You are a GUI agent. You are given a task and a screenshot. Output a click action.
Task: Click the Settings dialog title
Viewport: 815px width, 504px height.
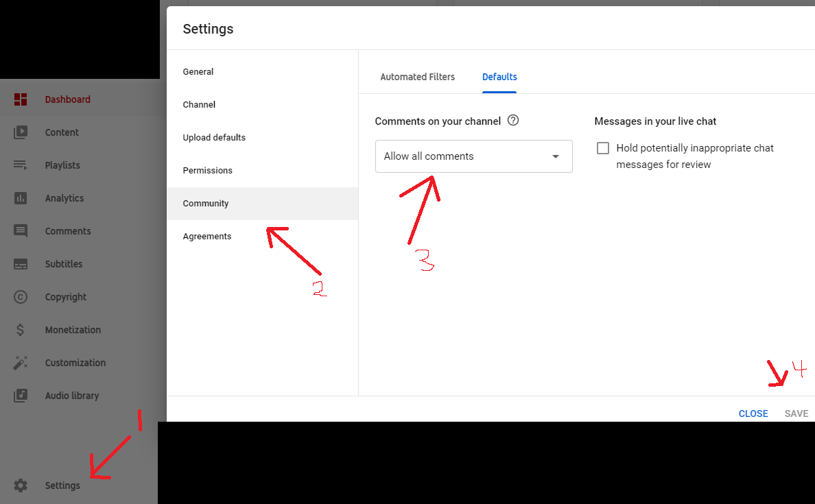coord(208,29)
